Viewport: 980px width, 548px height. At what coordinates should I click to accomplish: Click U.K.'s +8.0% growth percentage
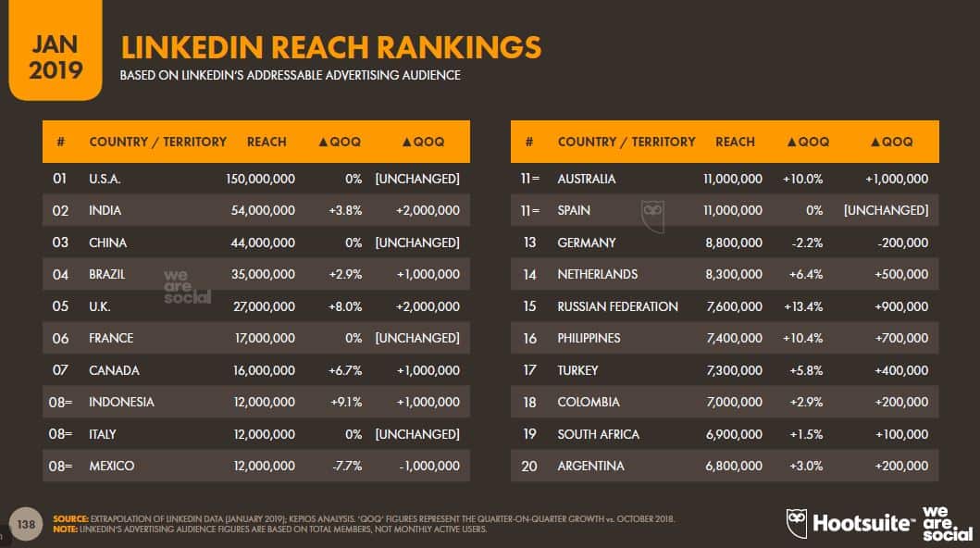(343, 306)
